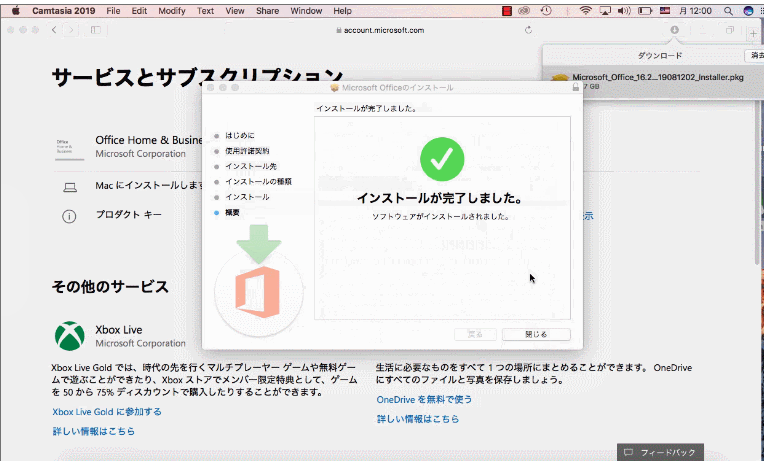Select the インストール installer step
This screenshot has width=764, height=461.
[247, 197]
